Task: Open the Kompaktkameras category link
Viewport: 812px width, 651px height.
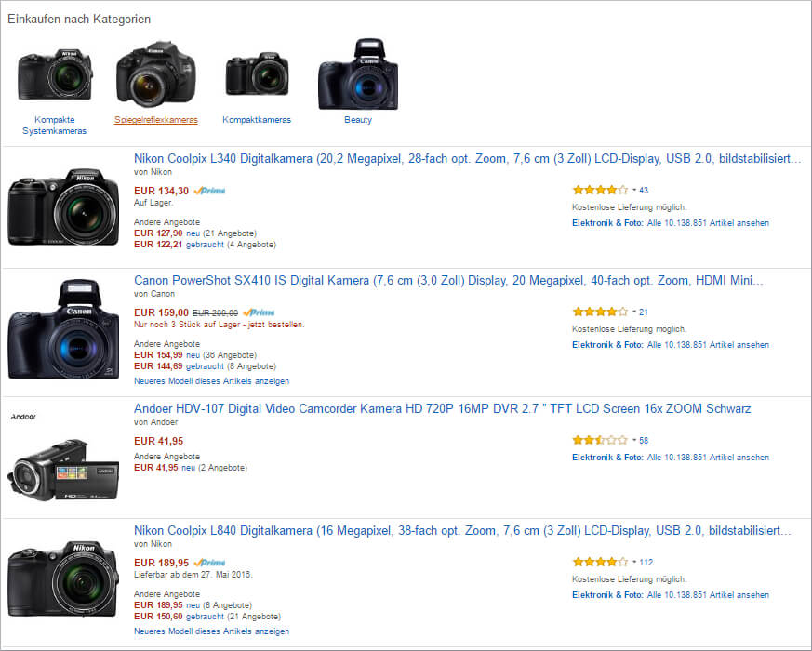Action: click(257, 120)
